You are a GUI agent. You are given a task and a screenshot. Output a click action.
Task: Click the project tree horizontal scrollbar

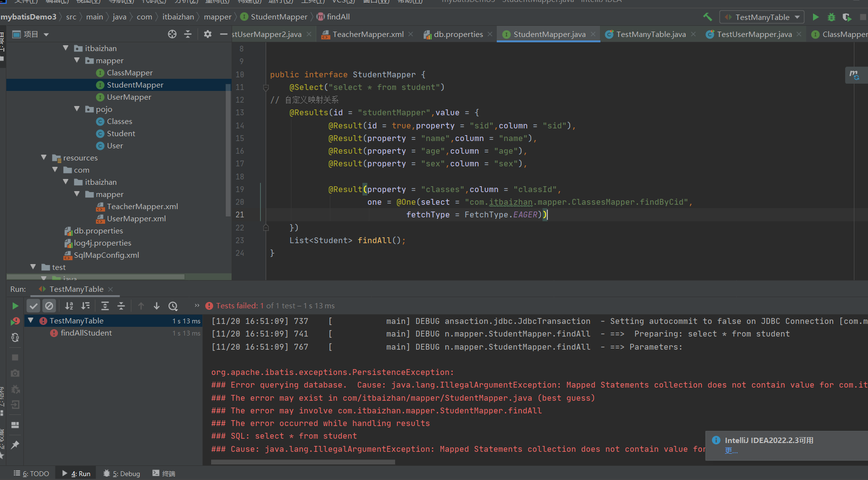point(96,277)
